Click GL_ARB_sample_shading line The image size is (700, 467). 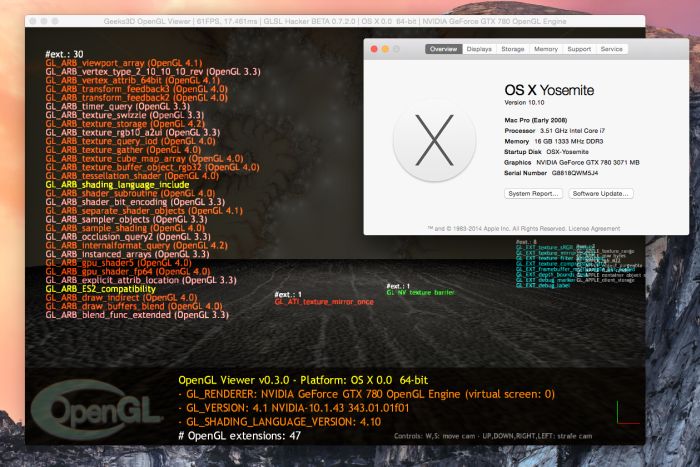coord(125,228)
